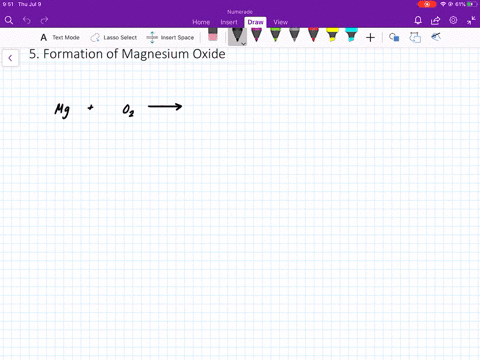Expand black pen options chevron
This screenshot has width=480, height=360.
pos(243,44)
